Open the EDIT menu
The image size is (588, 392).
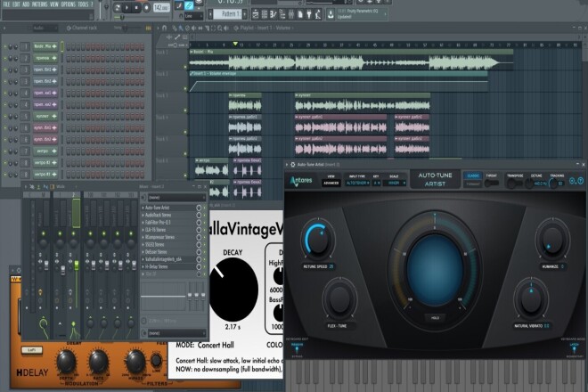point(16,4)
